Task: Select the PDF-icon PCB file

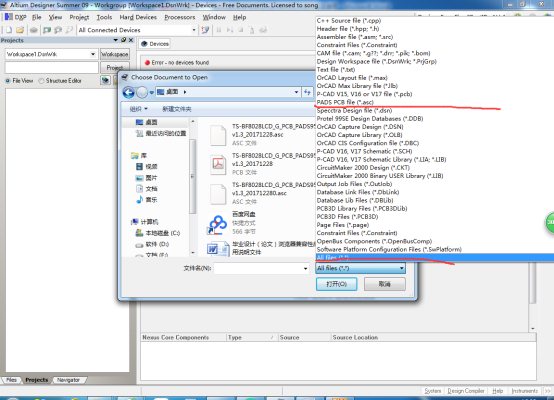Action: point(218,165)
